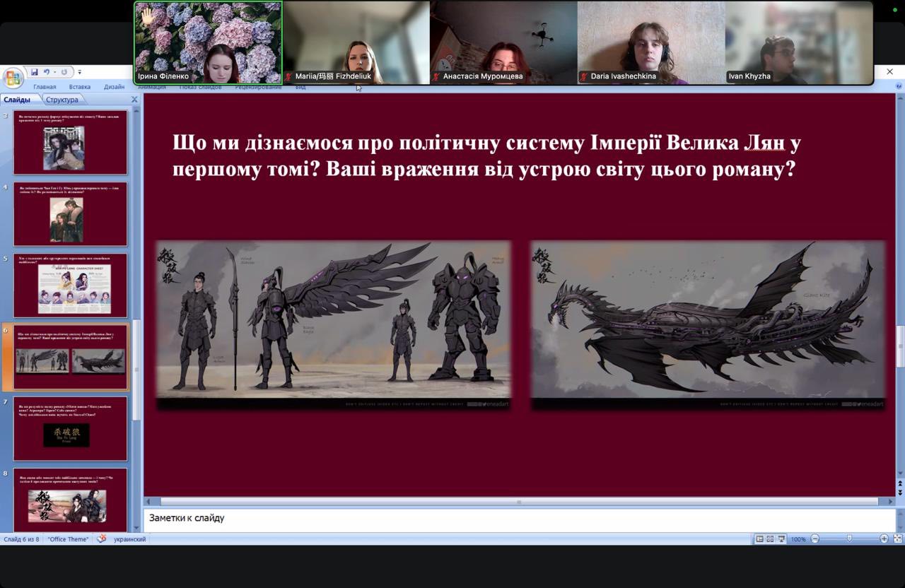This screenshot has width=905, height=588.
Task: Open the Дизайн ribbon tab
Action: pyautogui.click(x=114, y=87)
